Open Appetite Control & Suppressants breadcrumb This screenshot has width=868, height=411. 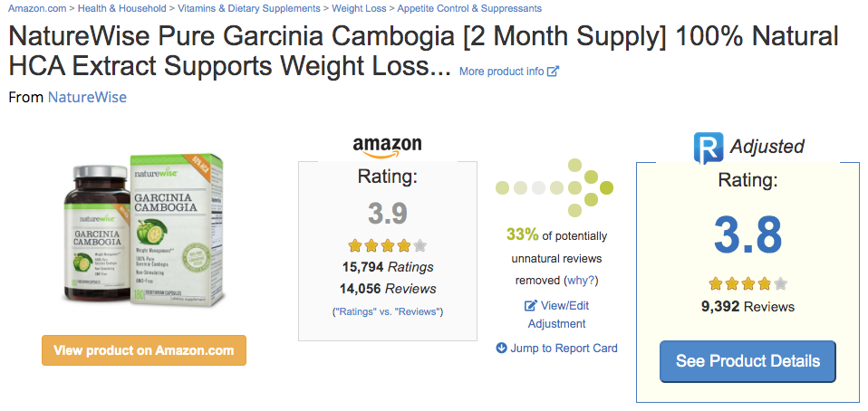point(469,8)
